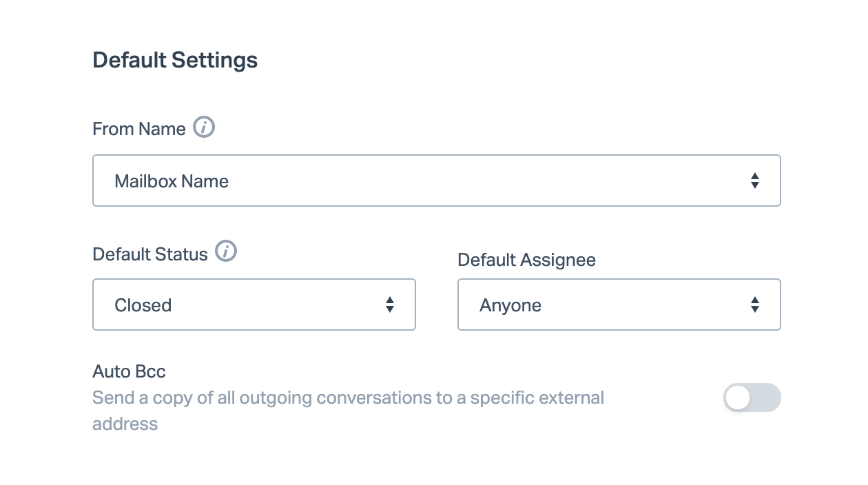Click the 'Default Assignee' field label
Screen dimensions: 868x485
pos(526,260)
